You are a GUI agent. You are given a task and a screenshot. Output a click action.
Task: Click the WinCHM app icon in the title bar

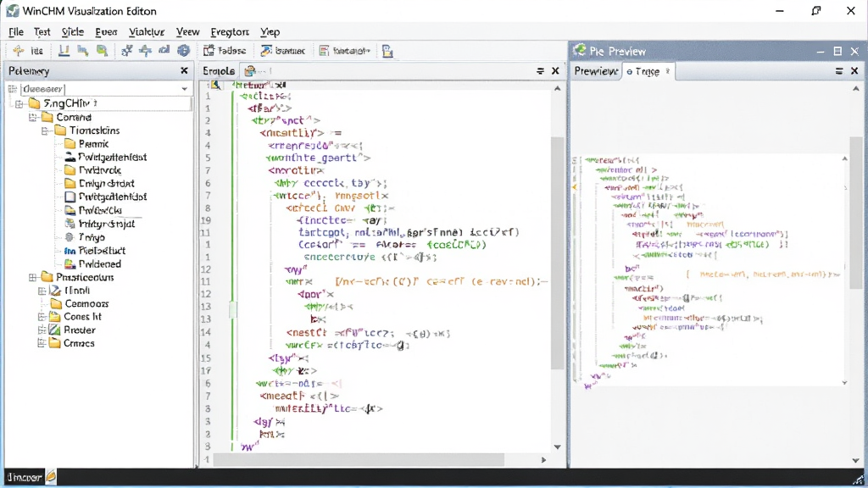click(x=12, y=11)
